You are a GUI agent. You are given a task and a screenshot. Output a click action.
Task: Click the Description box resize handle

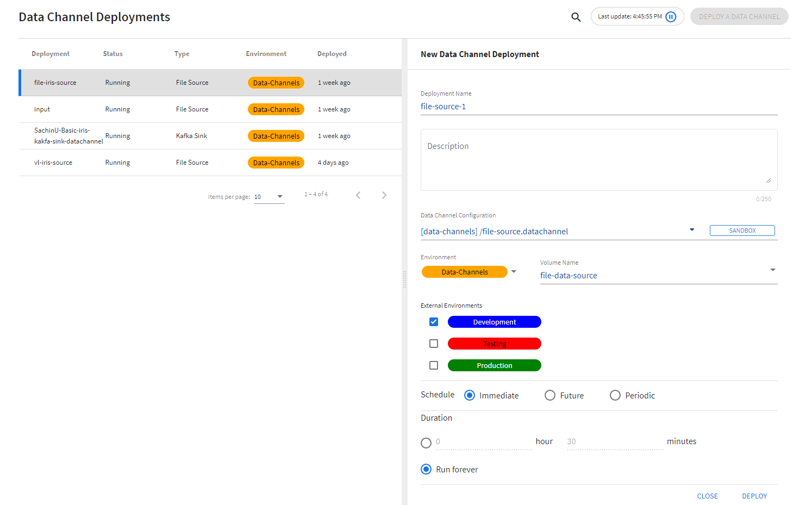(x=768, y=180)
